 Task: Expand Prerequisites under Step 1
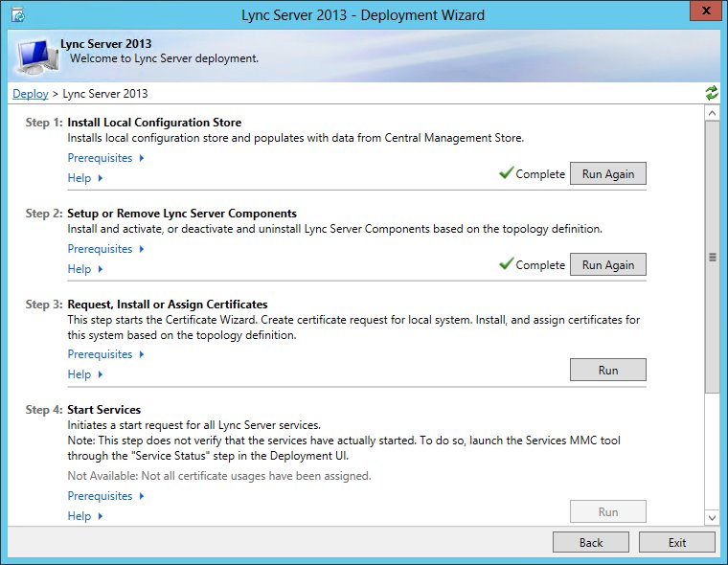point(105,158)
